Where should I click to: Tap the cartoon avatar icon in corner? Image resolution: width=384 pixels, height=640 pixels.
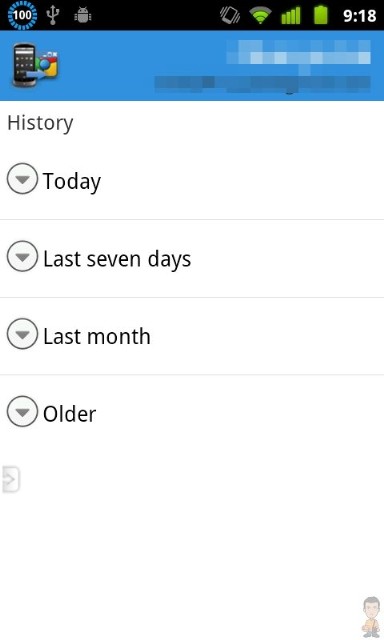(x=371, y=617)
